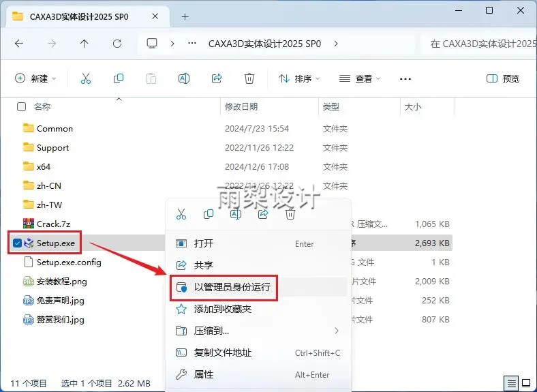Go back with the left arrow
Screen dimensions: 537x392
(x=19, y=44)
